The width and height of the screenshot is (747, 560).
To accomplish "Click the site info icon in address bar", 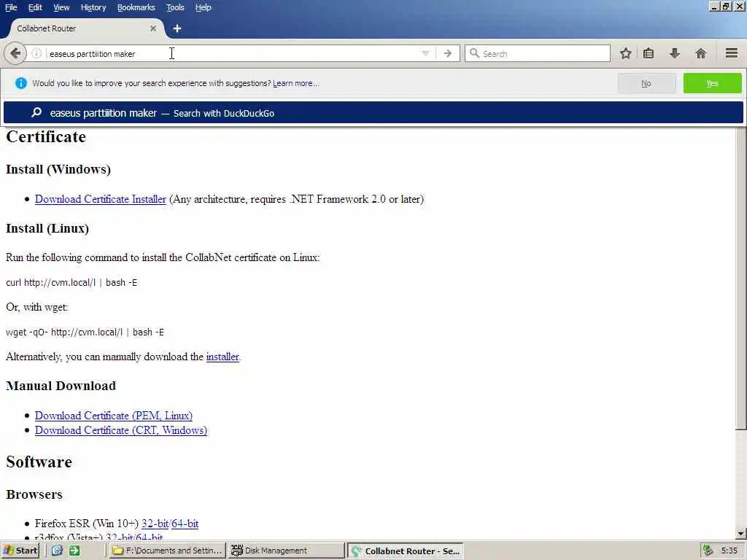I will click(36, 54).
